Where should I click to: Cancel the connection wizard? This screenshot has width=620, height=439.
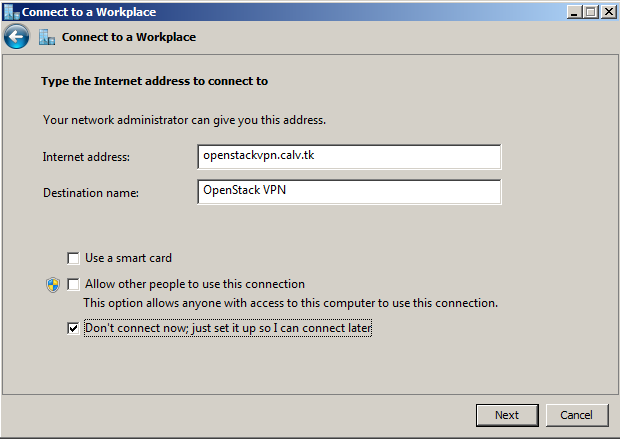(576, 415)
